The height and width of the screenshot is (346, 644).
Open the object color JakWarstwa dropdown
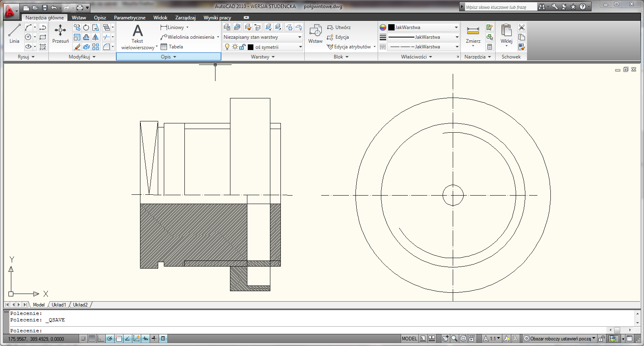(423, 27)
